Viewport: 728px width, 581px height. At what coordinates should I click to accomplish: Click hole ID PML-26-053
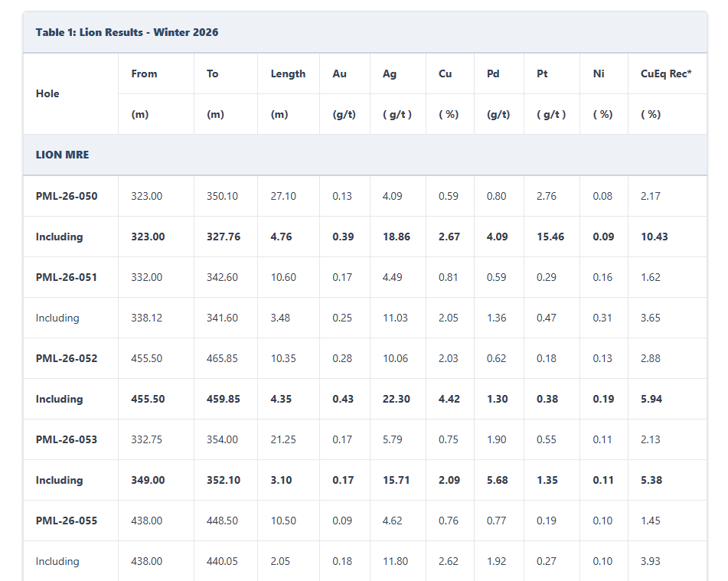tap(67, 439)
